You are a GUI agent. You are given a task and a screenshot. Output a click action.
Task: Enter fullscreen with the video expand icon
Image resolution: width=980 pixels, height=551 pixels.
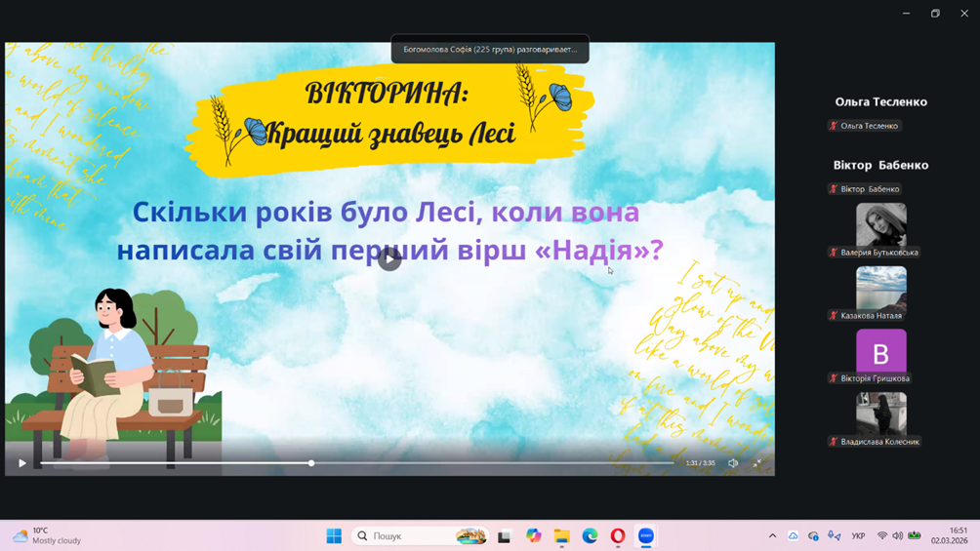pyautogui.click(x=757, y=463)
